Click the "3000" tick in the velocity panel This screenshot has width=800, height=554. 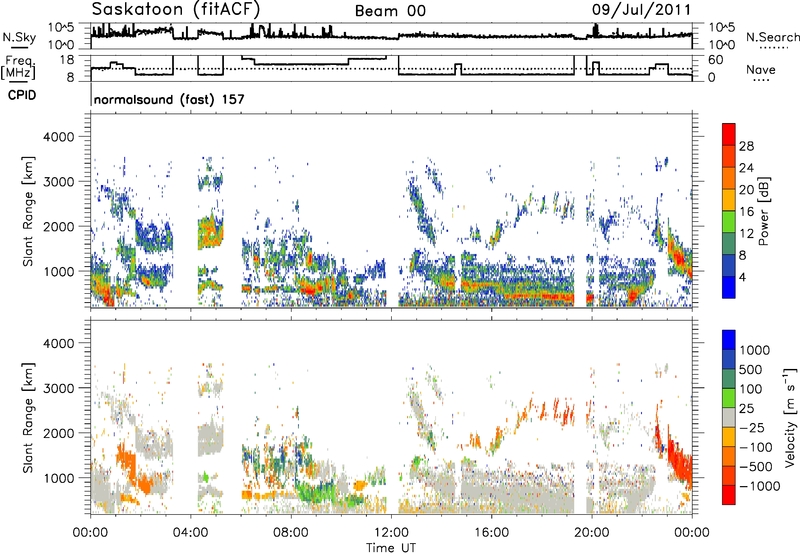[x=58, y=388]
